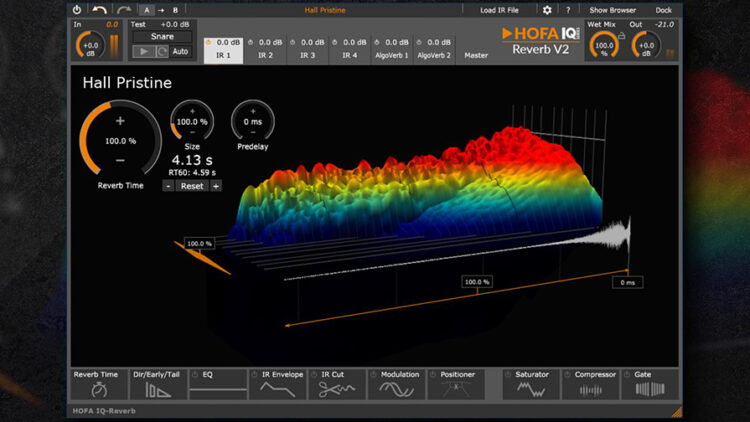Toggle IR 4 power button
The width and height of the screenshot is (750, 422).
(x=334, y=43)
